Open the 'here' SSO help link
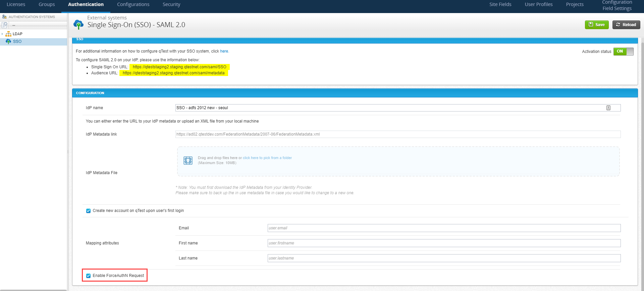 tap(224, 51)
